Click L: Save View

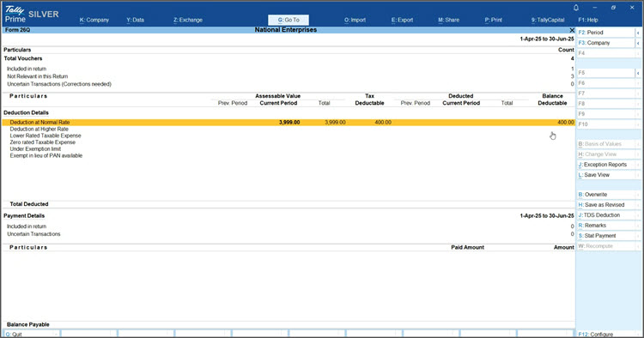coord(606,175)
